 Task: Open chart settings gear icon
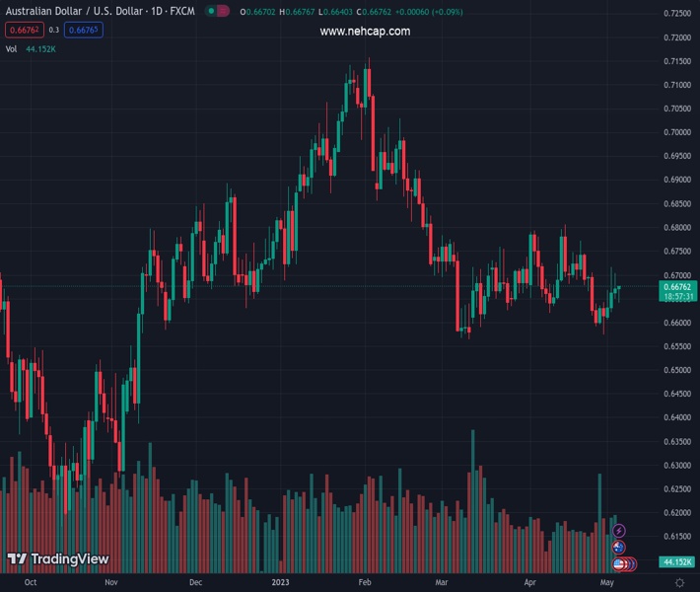click(679, 583)
